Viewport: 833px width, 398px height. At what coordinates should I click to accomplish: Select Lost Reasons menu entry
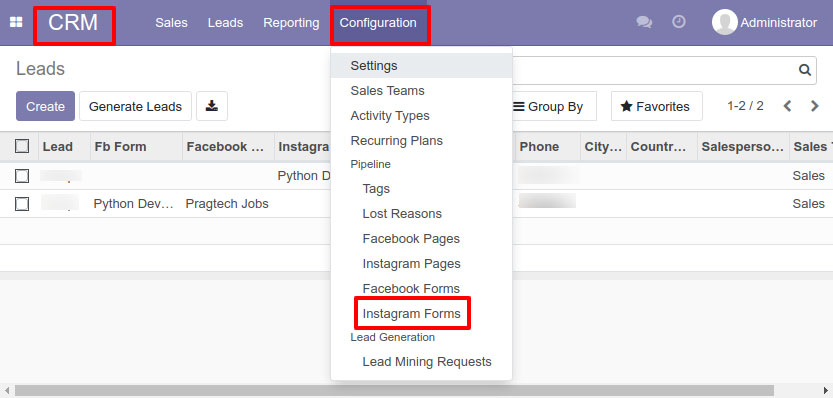421,214
